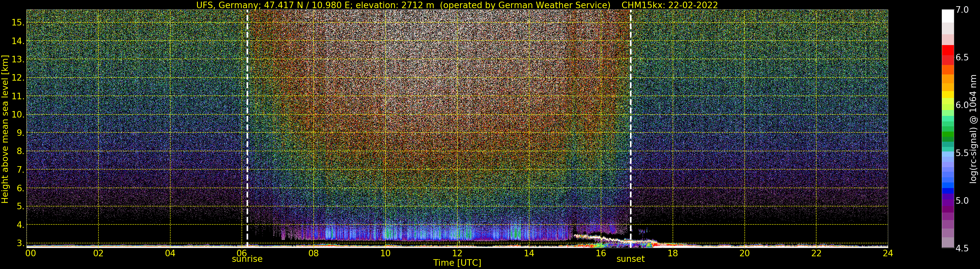Click time tick label '10' on time axis
Screen dimensions: 980x269
pyautogui.click(x=385, y=253)
